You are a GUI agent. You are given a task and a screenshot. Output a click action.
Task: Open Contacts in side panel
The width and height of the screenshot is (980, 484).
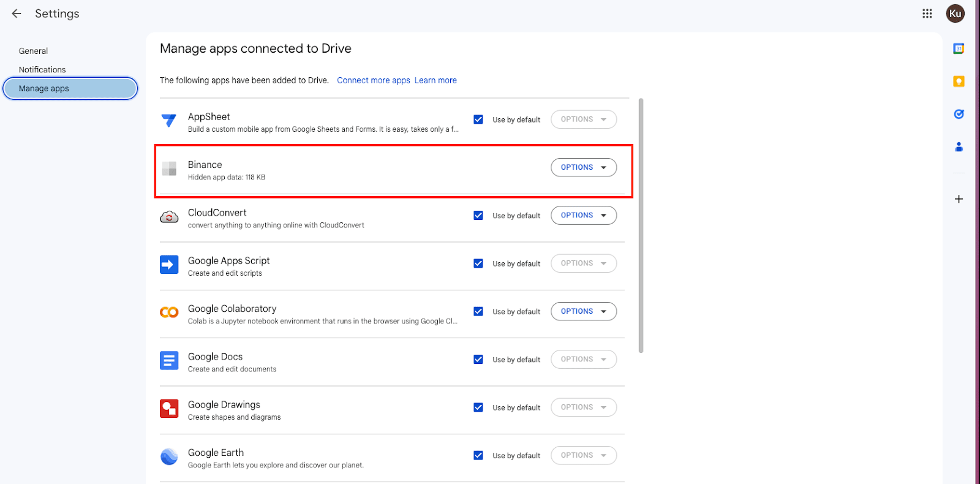pyautogui.click(x=959, y=147)
